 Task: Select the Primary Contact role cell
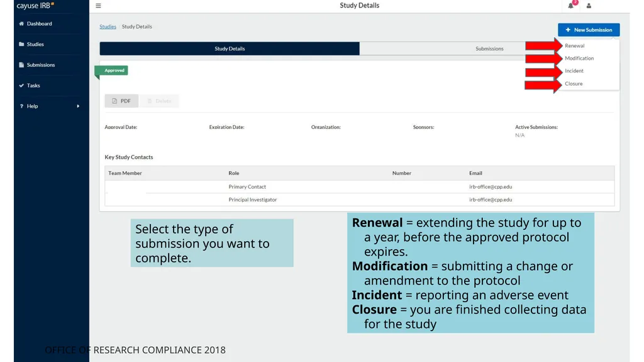point(247,187)
